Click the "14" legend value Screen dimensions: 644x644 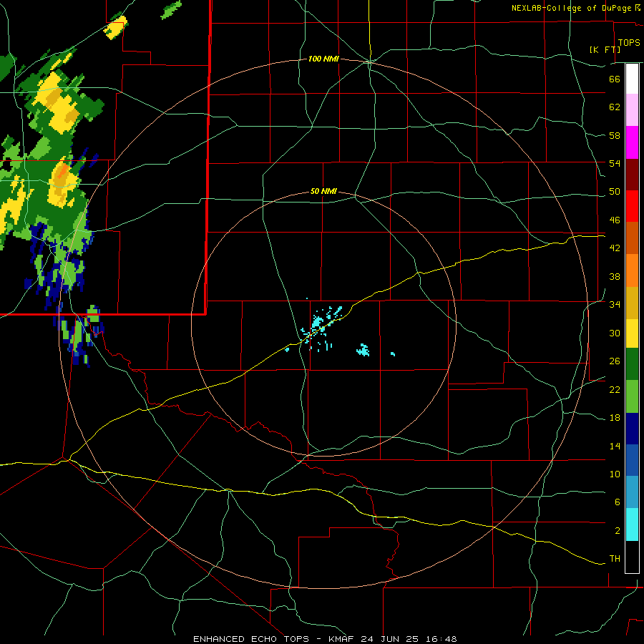click(x=615, y=446)
